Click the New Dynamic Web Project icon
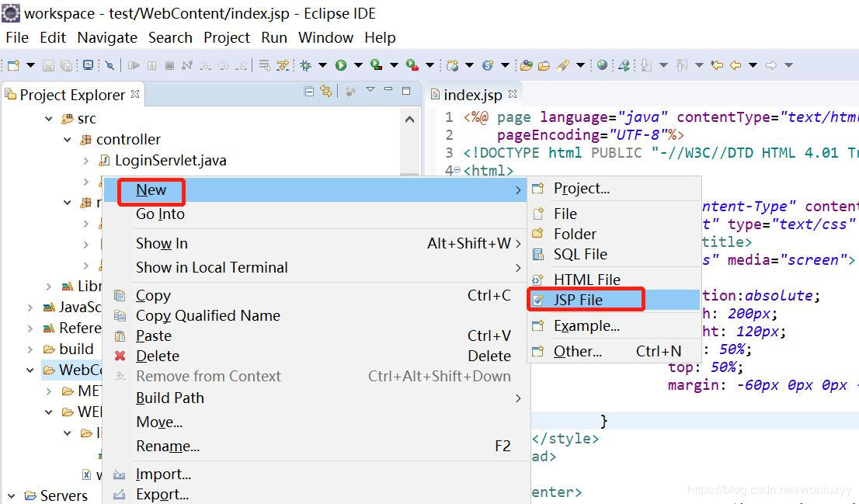 point(453,65)
